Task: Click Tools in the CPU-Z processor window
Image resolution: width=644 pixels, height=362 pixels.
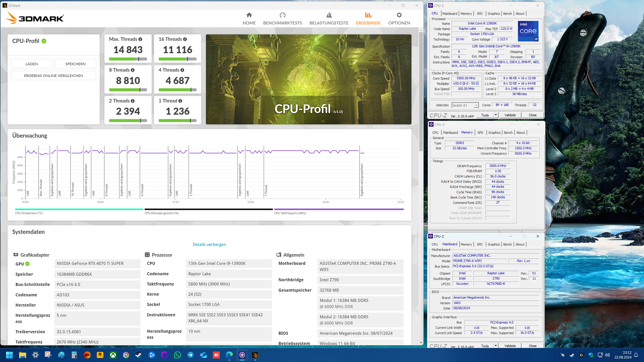Action: [485, 115]
